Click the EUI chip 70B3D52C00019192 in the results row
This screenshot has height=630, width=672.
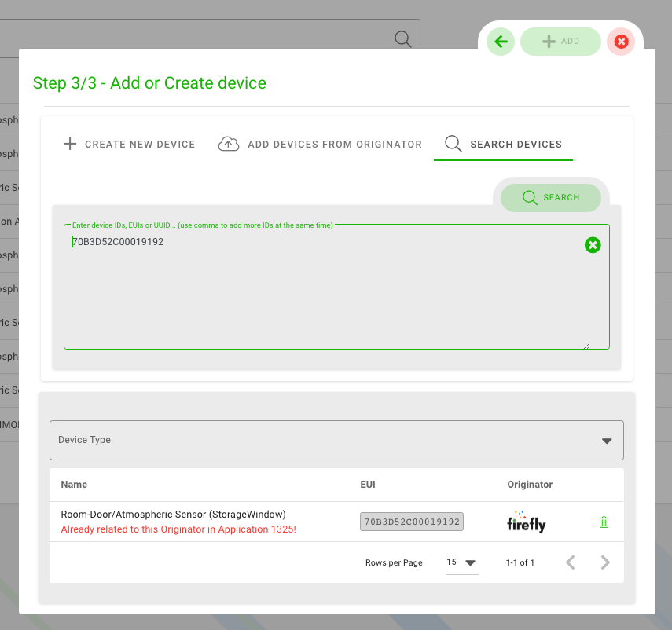pos(412,522)
